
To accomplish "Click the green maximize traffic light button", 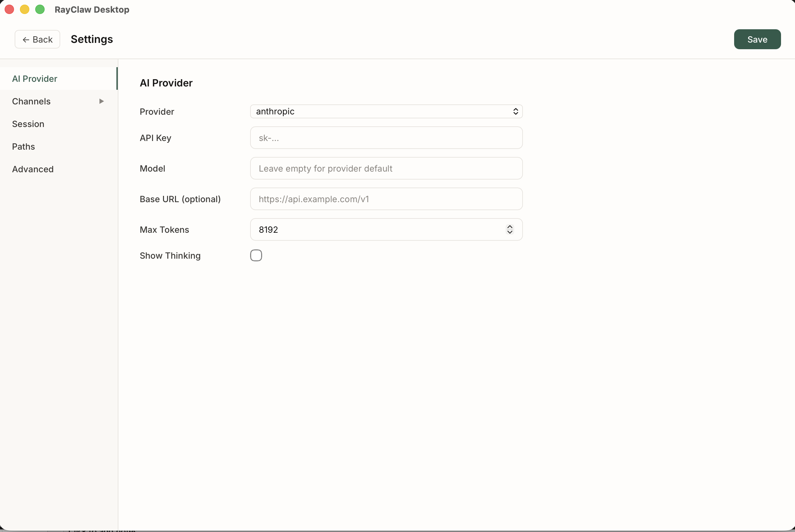I will pyautogui.click(x=40, y=9).
